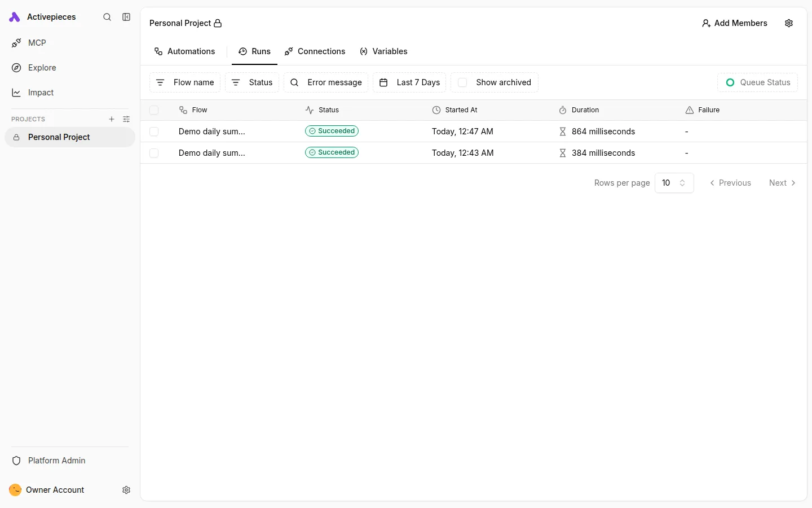This screenshot has height=508, width=812.
Task: Go to Next page
Action: 783,183
